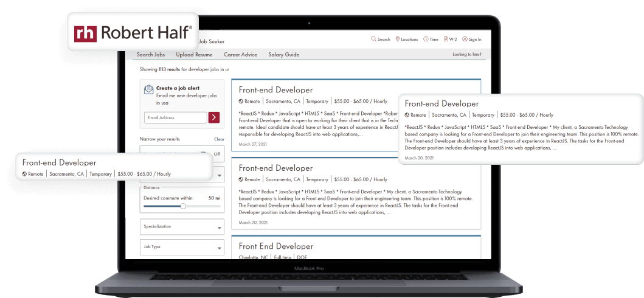Open Front-end Developer title in the large right floating card
This screenshot has height=298, width=644.
tap(441, 104)
